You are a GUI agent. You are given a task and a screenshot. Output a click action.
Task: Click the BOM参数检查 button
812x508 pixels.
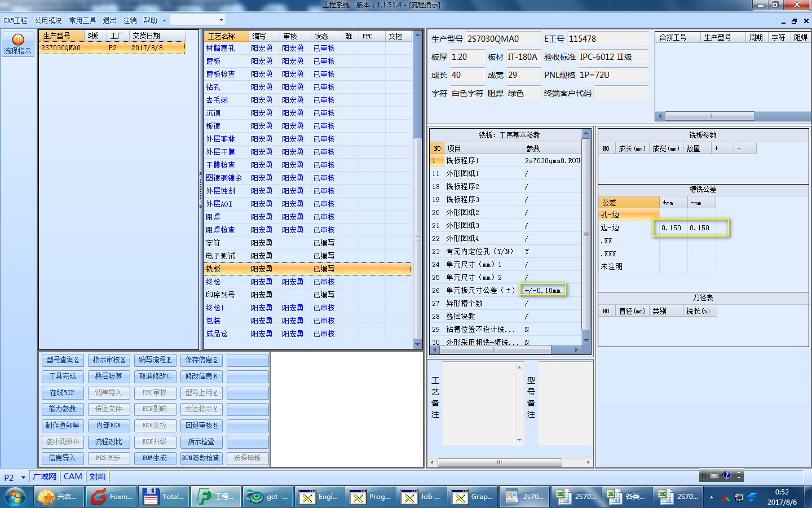point(201,458)
